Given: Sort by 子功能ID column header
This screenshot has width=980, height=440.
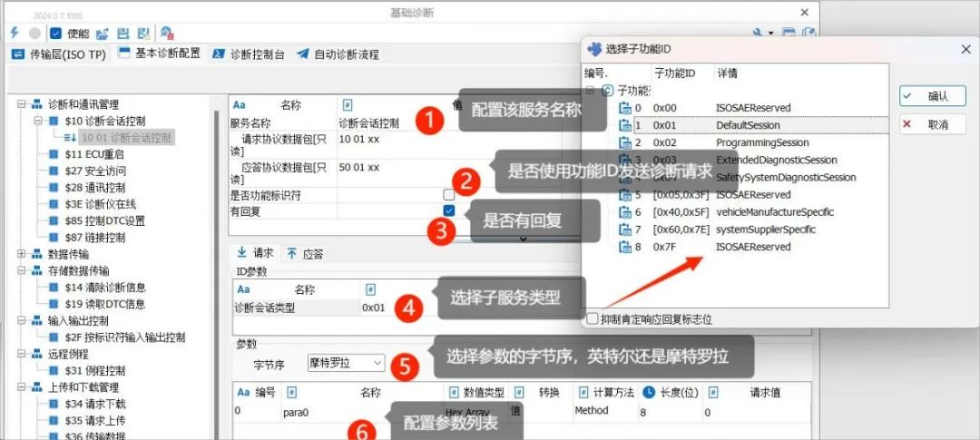Looking at the screenshot, I should pos(681,73).
